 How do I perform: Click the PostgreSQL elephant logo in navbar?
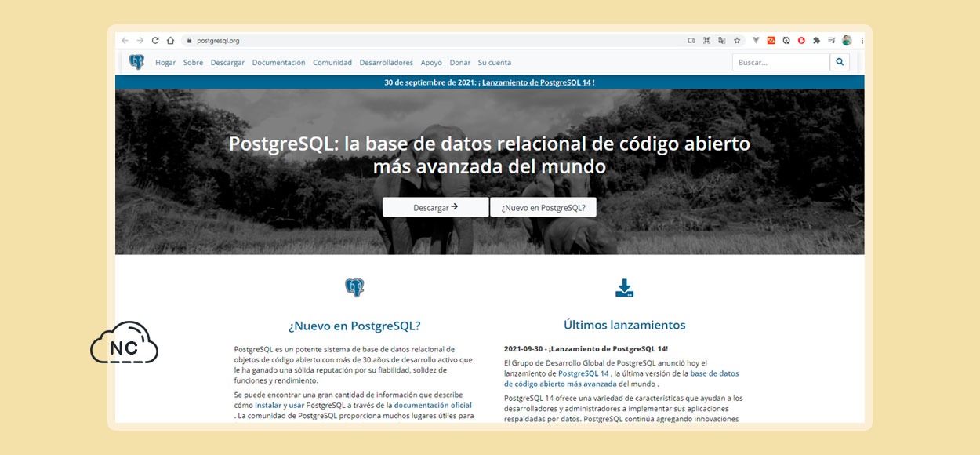pyautogui.click(x=137, y=62)
